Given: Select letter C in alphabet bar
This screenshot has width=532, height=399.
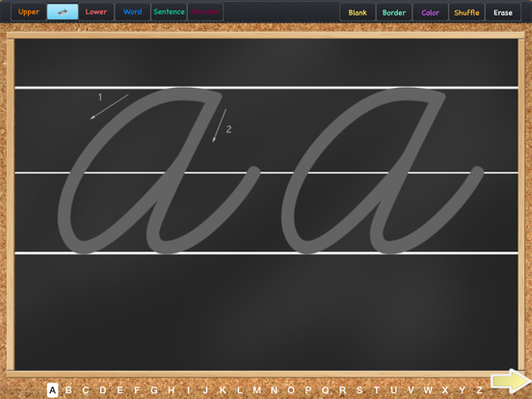Looking at the screenshot, I should [x=86, y=390].
